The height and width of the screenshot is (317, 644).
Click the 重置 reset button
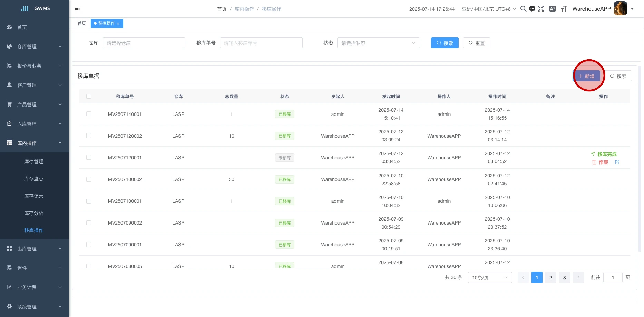pyautogui.click(x=476, y=43)
